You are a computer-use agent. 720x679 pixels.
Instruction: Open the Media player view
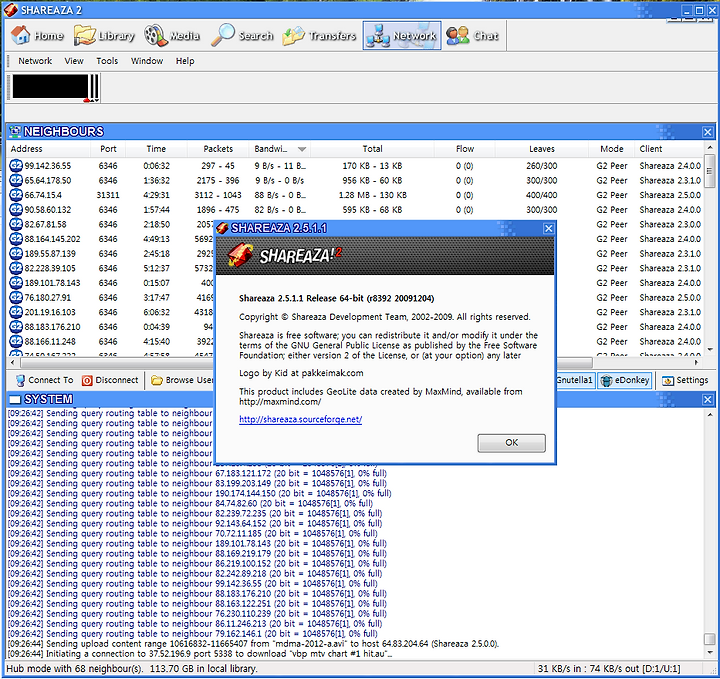(172, 35)
